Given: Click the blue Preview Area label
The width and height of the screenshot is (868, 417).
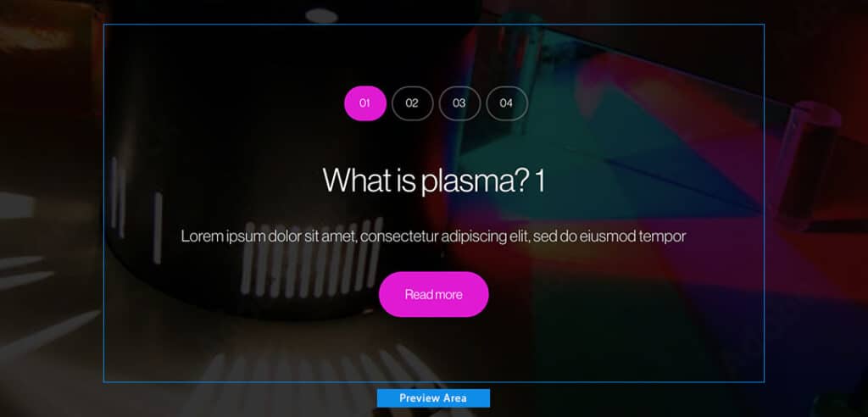Looking at the screenshot, I should (433, 398).
